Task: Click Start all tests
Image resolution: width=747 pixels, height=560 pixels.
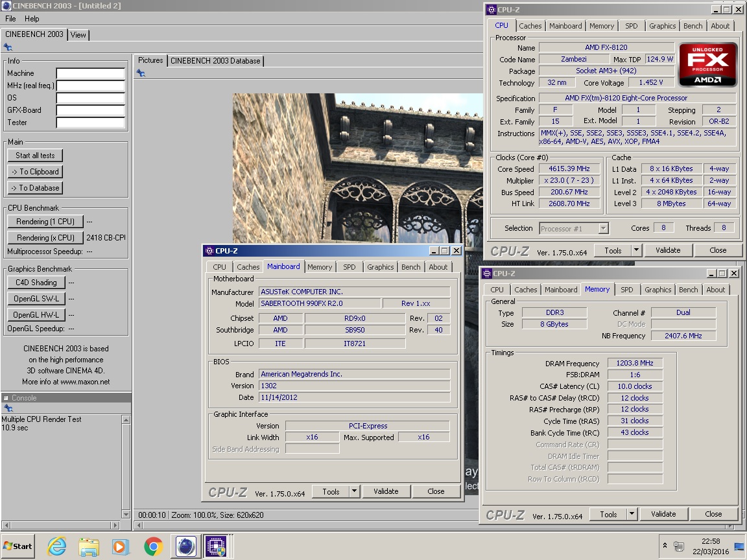Action: click(x=35, y=156)
